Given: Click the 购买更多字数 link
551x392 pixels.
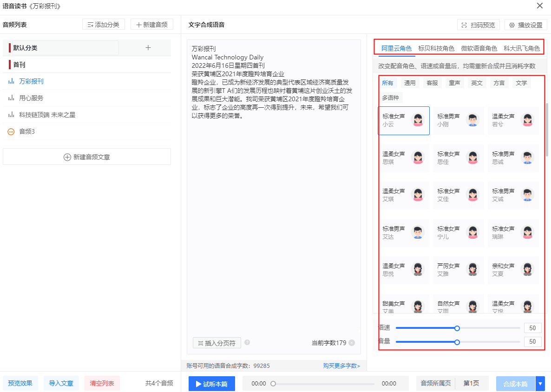Looking at the screenshot, I should click(x=341, y=366).
